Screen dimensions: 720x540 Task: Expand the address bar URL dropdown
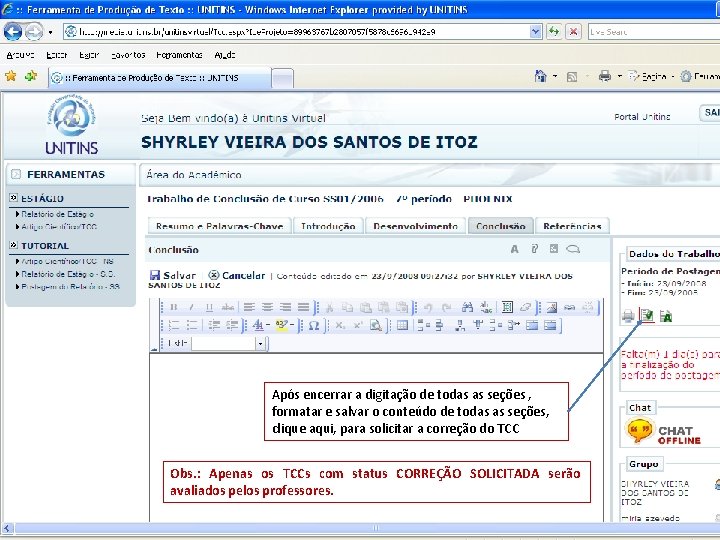coord(535,32)
